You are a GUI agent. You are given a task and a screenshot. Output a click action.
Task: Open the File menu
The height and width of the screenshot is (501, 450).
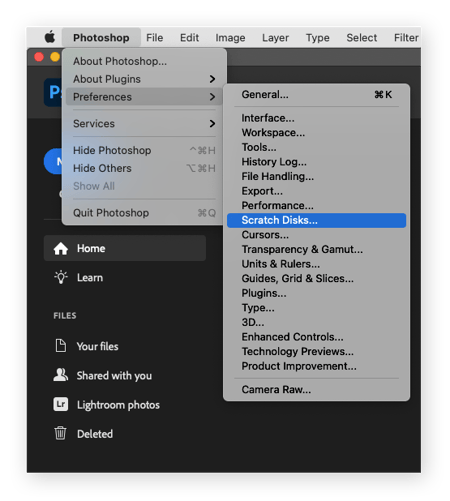tap(155, 38)
